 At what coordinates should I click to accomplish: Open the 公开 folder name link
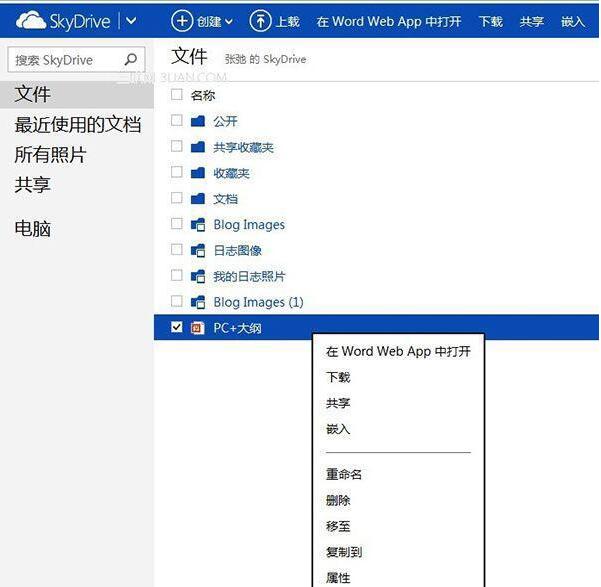pyautogui.click(x=225, y=122)
